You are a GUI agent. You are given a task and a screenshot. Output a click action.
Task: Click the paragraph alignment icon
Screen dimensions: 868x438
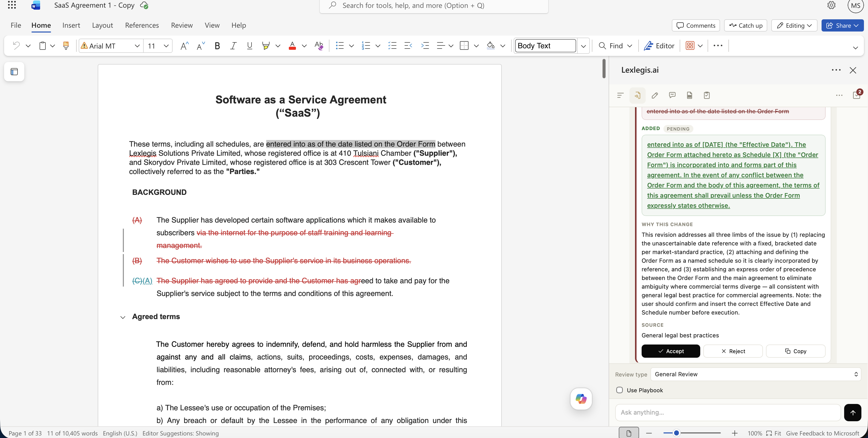[x=440, y=45]
